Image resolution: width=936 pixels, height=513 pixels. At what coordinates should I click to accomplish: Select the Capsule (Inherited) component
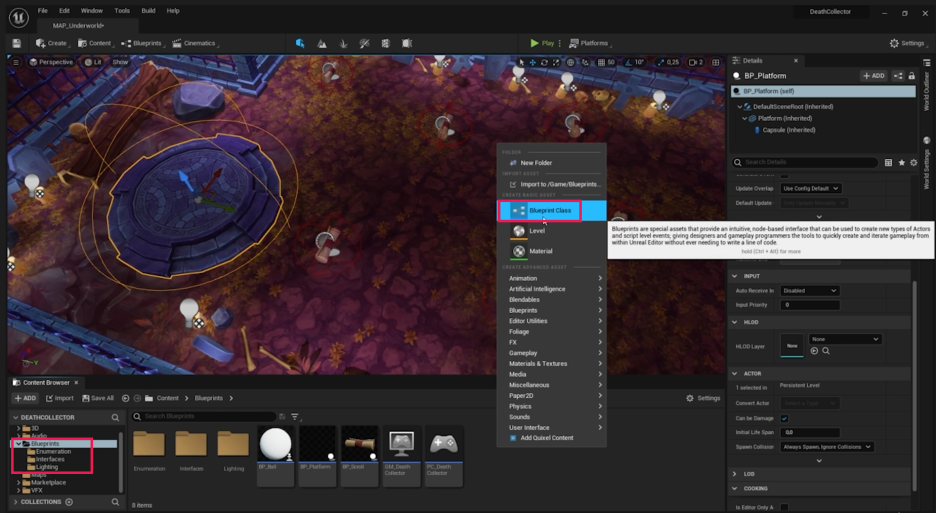pyautogui.click(x=788, y=130)
